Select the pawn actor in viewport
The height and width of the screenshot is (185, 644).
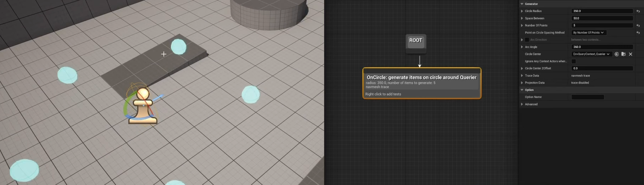point(143,106)
